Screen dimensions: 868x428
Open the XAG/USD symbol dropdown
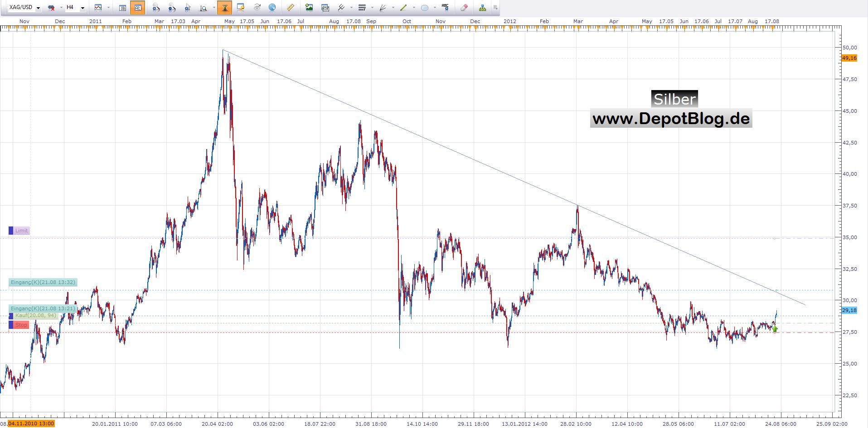coord(38,8)
